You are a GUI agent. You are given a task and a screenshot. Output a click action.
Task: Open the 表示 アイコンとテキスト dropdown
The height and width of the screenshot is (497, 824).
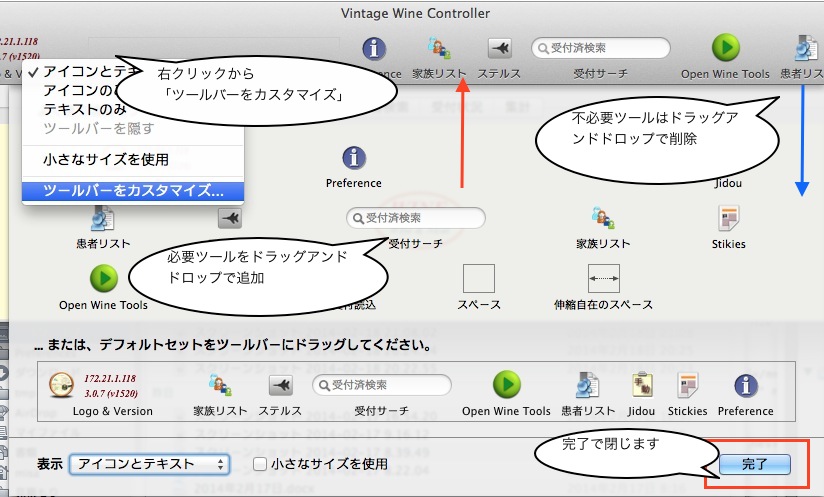149,464
